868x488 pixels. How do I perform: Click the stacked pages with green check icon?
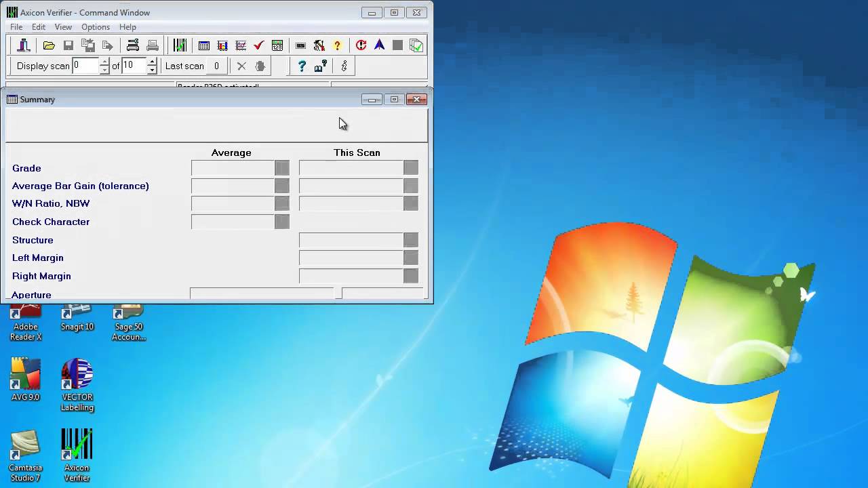(416, 45)
